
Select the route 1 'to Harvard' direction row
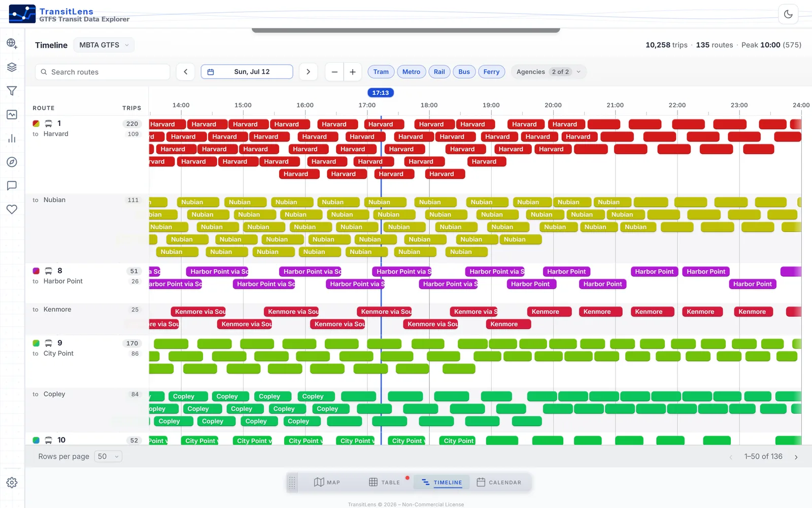[x=87, y=134]
